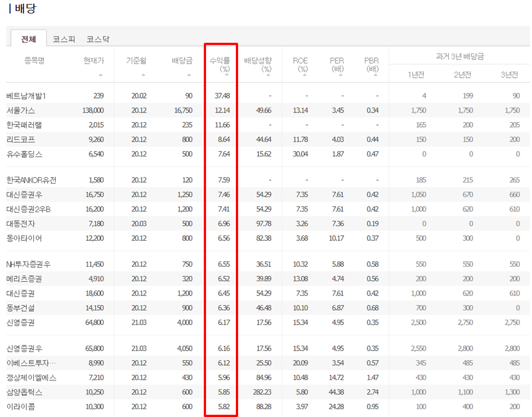Click the 과거 3년 배당금 header
The height and width of the screenshot is (417, 532).
pyautogui.click(x=460, y=56)
